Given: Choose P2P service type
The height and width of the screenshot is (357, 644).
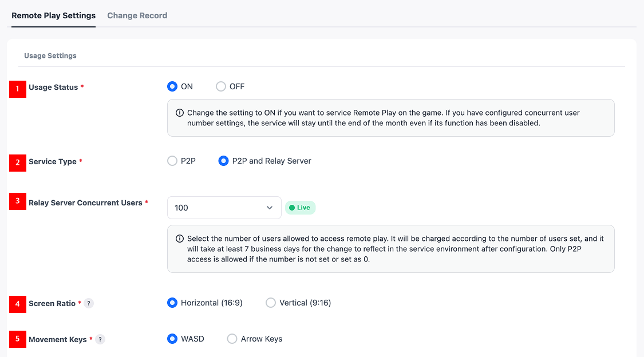Looking at the screenshot, I should 172,161.
